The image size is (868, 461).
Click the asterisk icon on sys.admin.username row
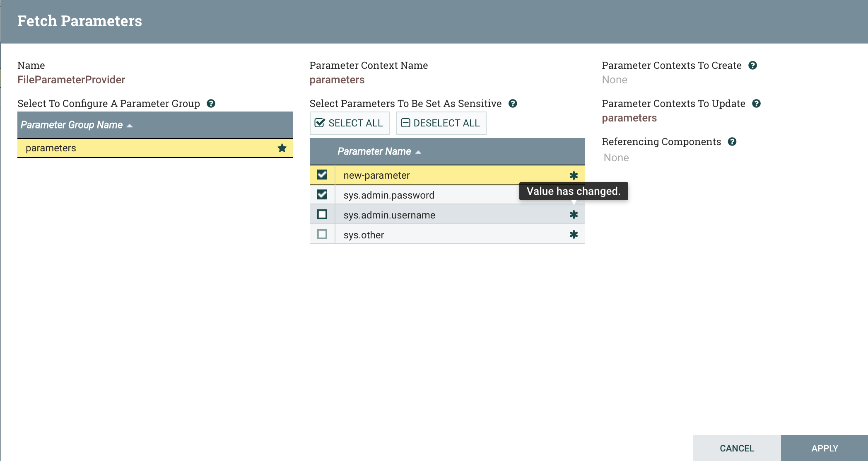(x=574, y=215)
